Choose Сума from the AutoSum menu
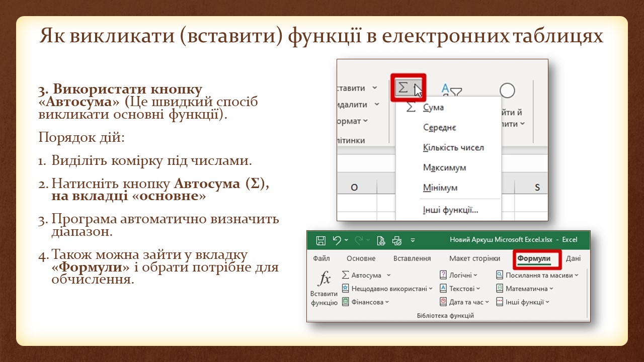Viewport: 644px width, 362px height. (x=433, y=107)
